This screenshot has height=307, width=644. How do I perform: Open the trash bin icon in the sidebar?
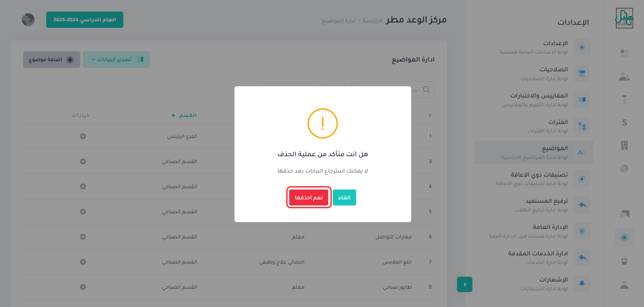[x=624, y=261]
